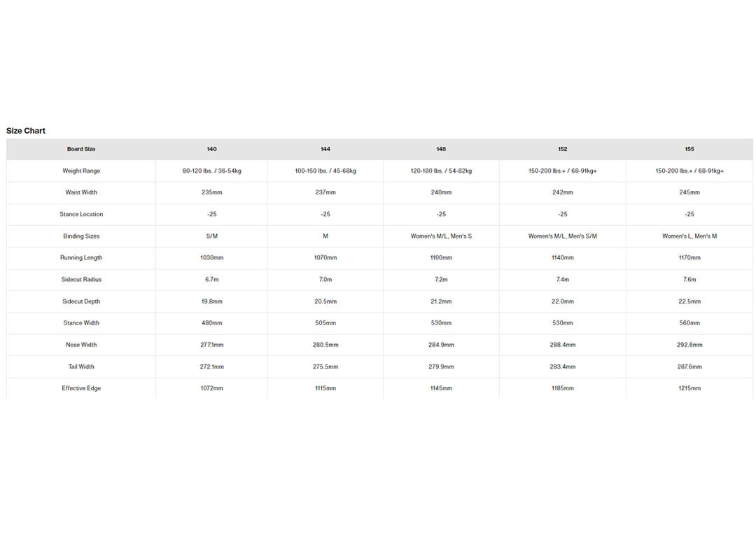Click the Sidecut Radius row label
The width and height of the screenshot is (756, 540).
(x=81, y=280)
